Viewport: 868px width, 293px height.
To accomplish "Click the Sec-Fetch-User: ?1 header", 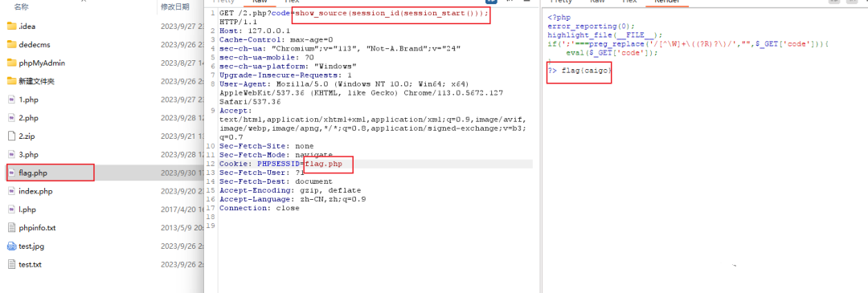I will point(262,173).
